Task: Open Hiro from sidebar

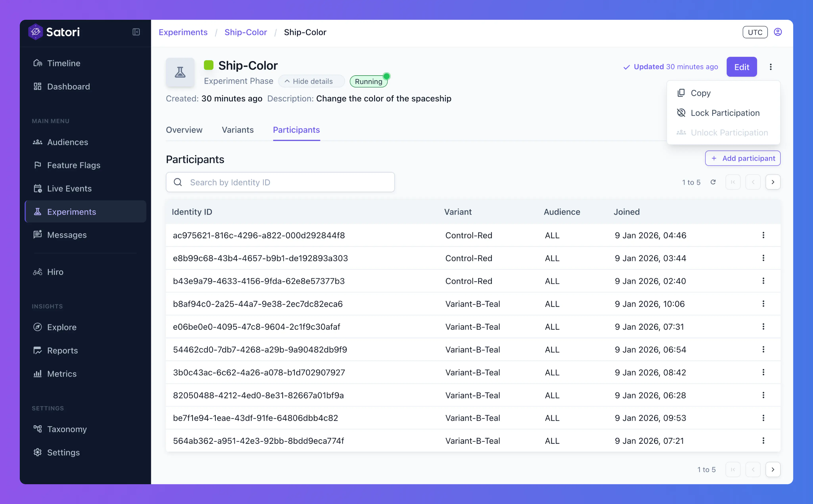Action: pyautogui.click(x=55, y=272)
